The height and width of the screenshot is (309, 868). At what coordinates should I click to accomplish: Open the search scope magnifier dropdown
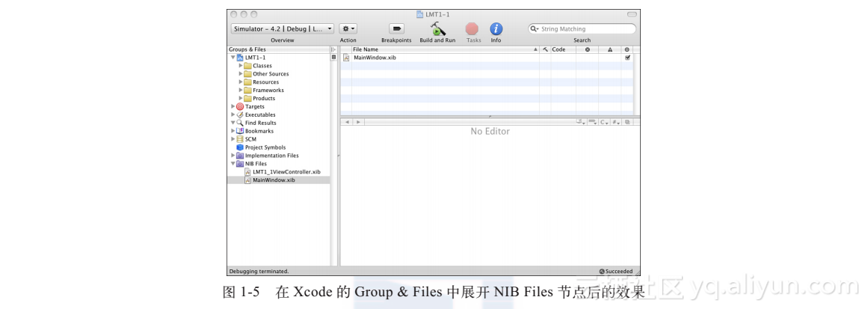coord(535,28)
